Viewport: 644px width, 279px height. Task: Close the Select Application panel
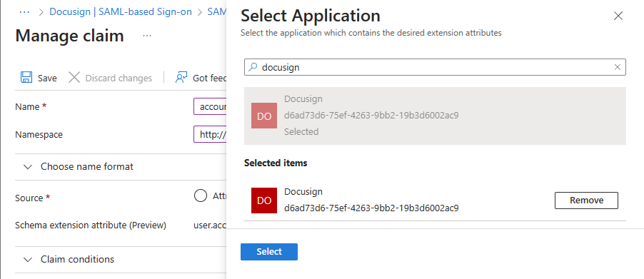pyautogui.click(x=618, y=16)
